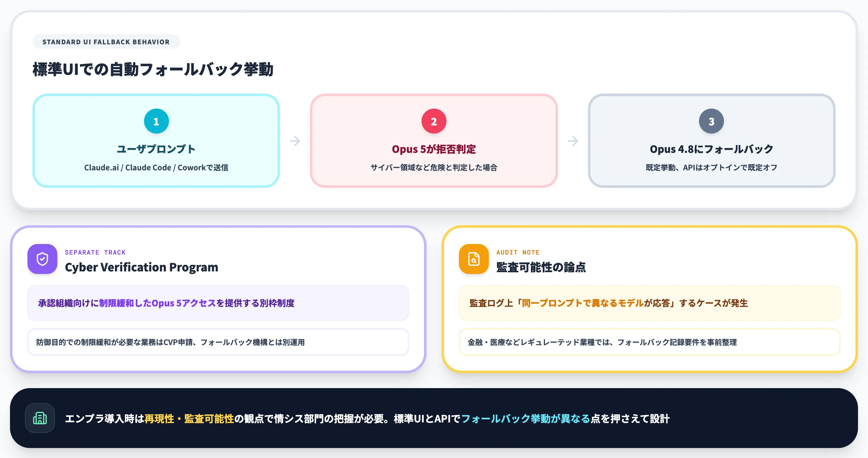Click the heading 標準UIでの自動フォールバック挙動

click(153, 69)
